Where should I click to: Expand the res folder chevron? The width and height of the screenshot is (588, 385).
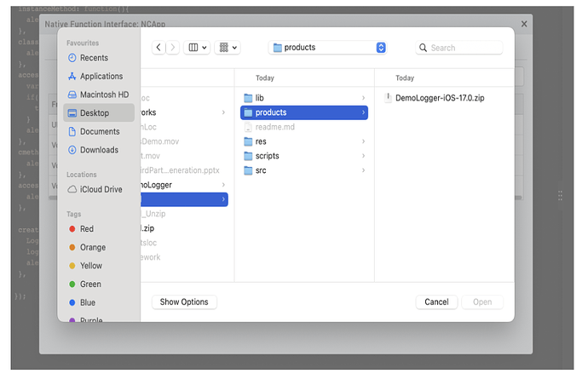point(363,141)
